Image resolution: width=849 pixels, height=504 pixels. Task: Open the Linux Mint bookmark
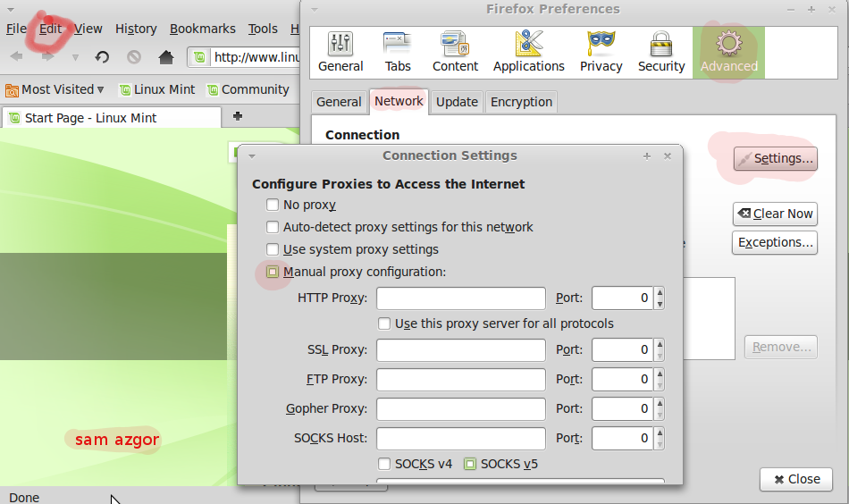pyautogui.click(x=157, y=90)
